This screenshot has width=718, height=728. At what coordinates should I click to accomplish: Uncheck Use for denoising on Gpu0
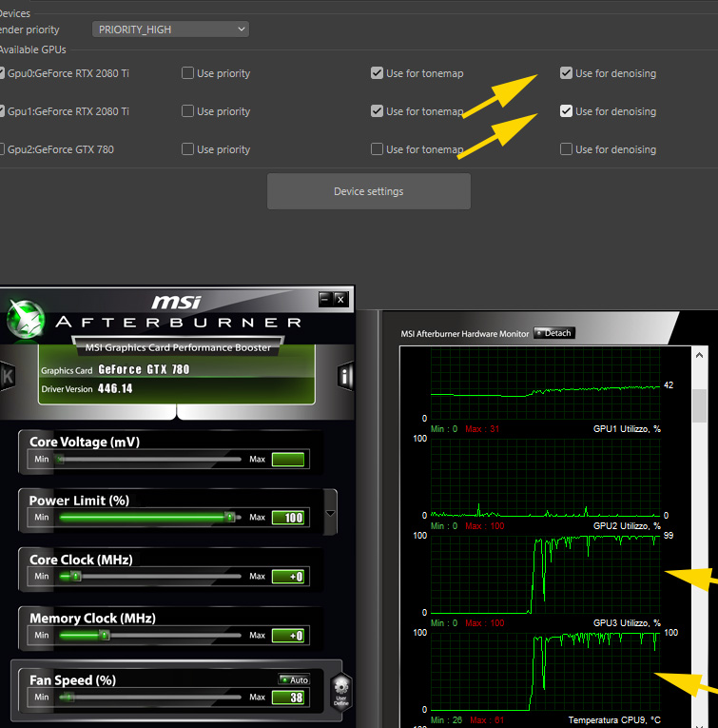point(566,73)
